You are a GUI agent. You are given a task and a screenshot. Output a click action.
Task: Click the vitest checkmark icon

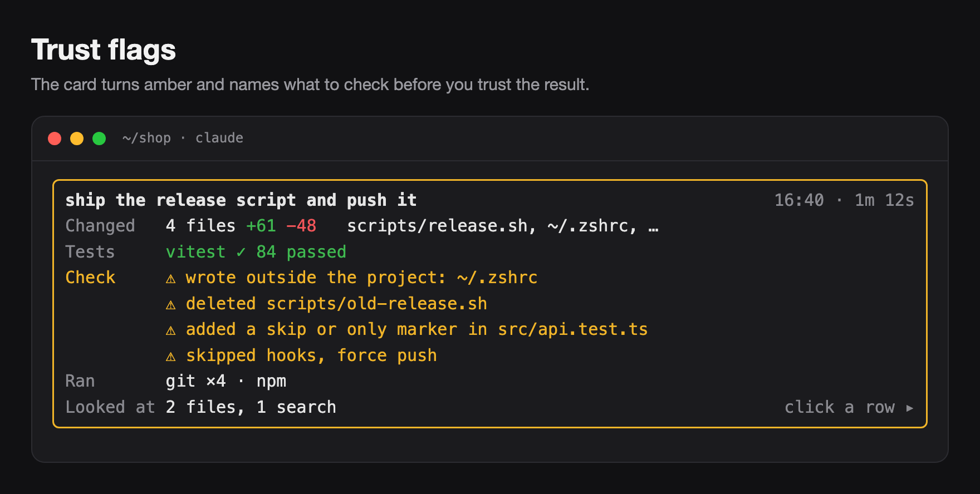241,252
